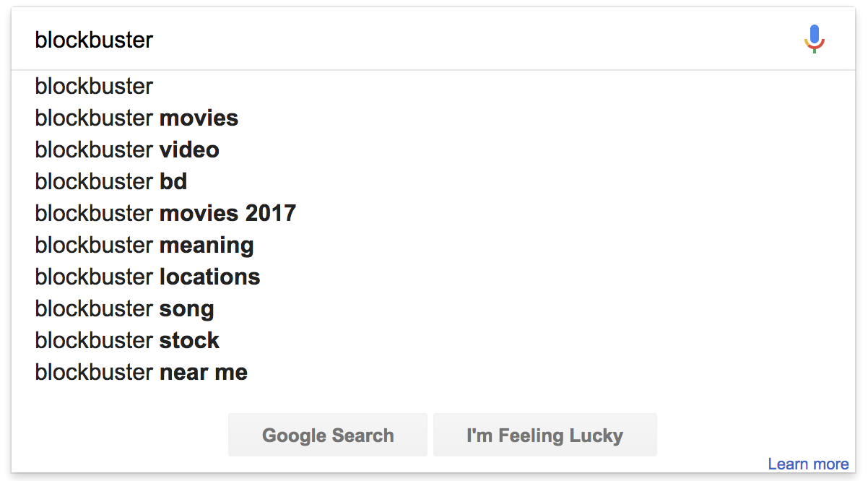Click the bold "2017" in the suggestion list
This screenshot has width=868, height=481.
[271, 214]
